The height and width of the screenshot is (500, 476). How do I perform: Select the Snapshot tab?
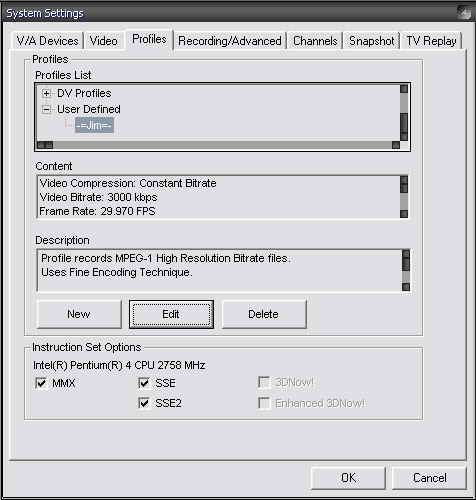[x=372, y=41]
